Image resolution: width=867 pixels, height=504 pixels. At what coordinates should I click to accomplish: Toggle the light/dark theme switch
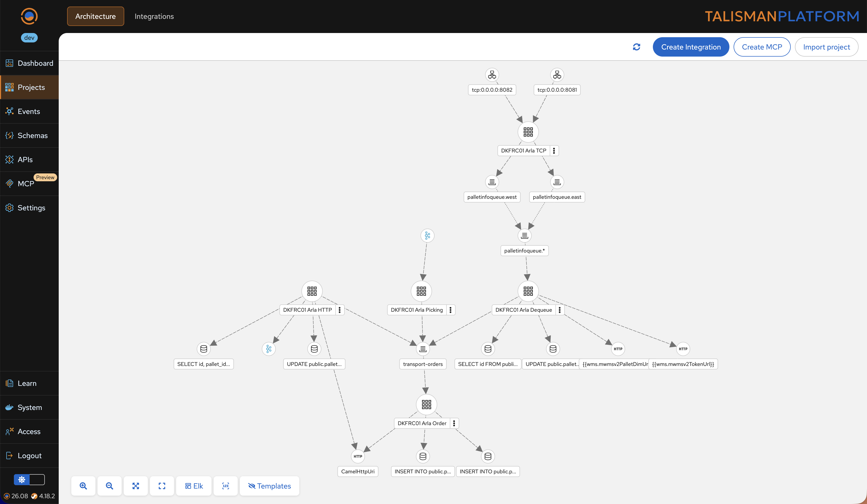point(29,479)
